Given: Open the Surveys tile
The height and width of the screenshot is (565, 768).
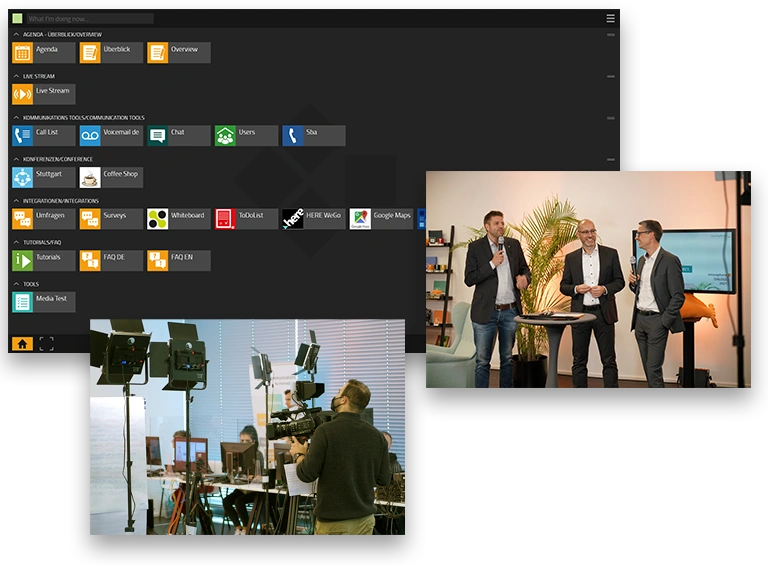Looking at the screenshot, I should [x=111, y=219].
